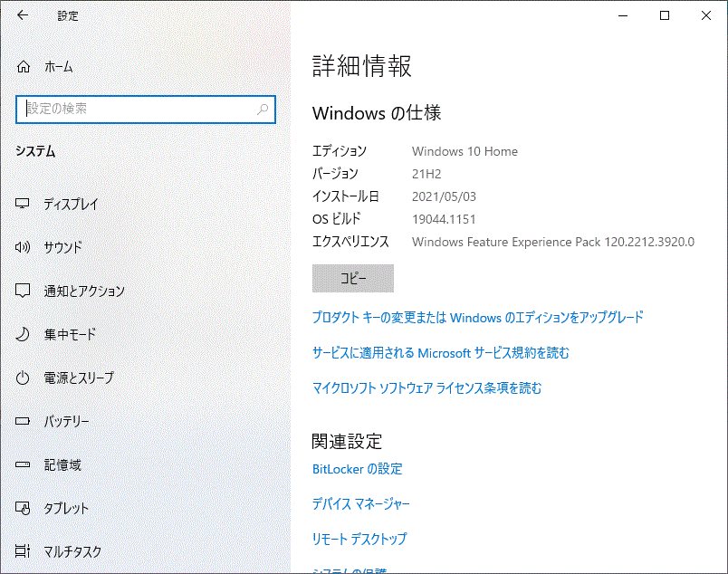
Task: Open the デバイス マネージャー link
Action: tap(360, 504)
